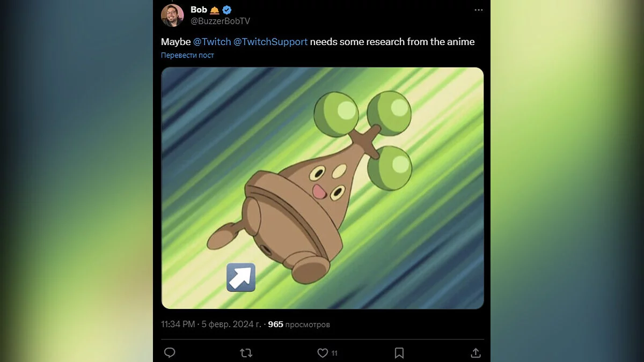Open Bob's profile avatar picture

pos(172,16)
